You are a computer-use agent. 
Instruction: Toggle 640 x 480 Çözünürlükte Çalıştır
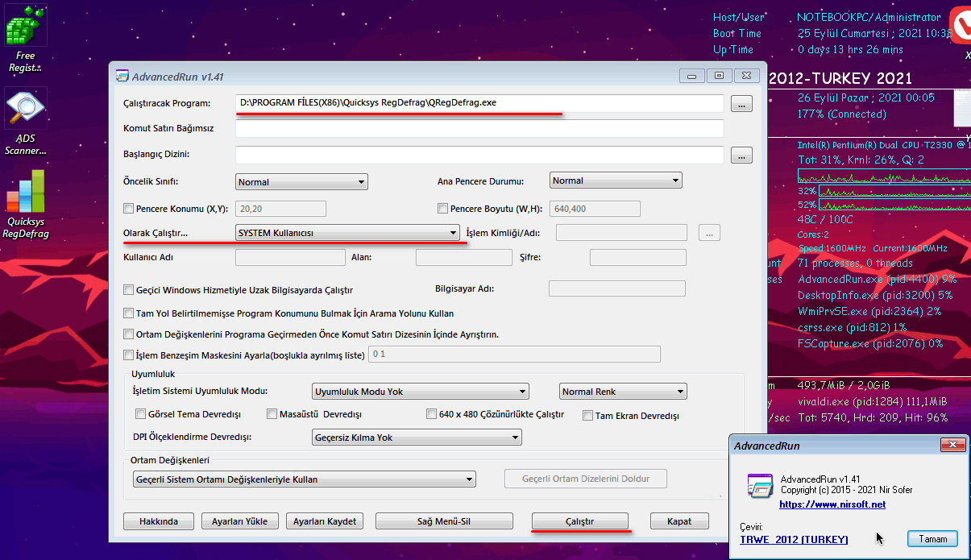pyautogui.click(x=431, y=415)
